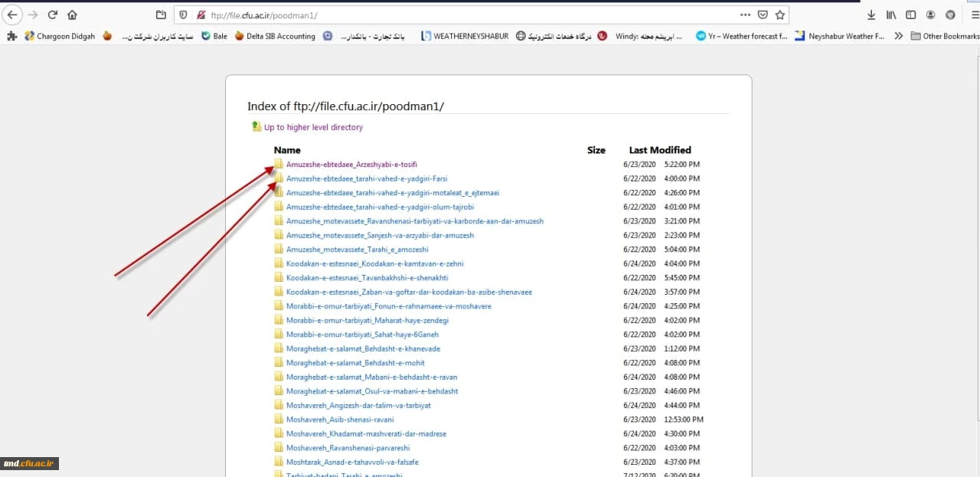Image resolution: width=980 pixels, height=477 pixels.
Task: Save page to Pocket
Action: pyautogui.click(x=763, y=15)
